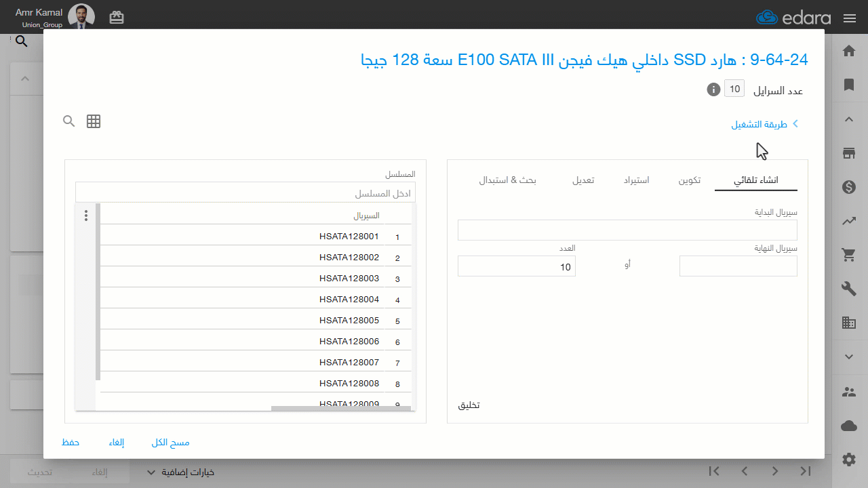Click the background page search icon
The width and height of the screenshot is (868, 488).
[21, 42]
